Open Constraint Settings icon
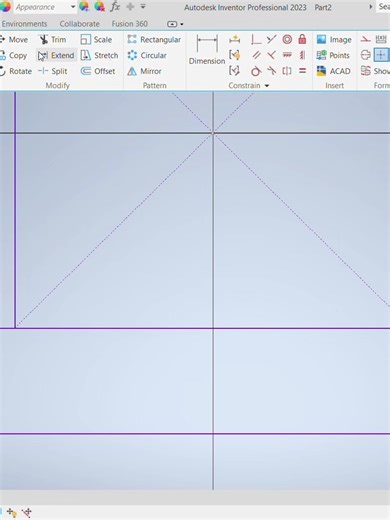390x520 pixels. [x=235, y=71]
